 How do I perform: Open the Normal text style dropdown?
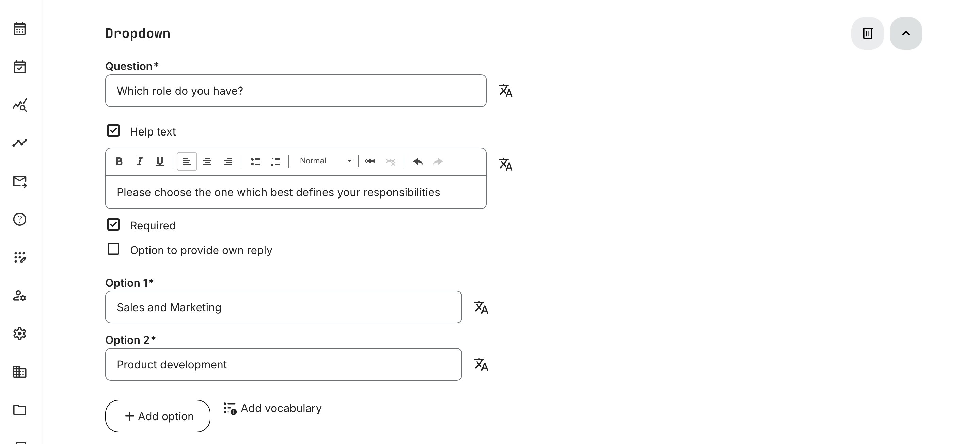(x=325, y=161)
